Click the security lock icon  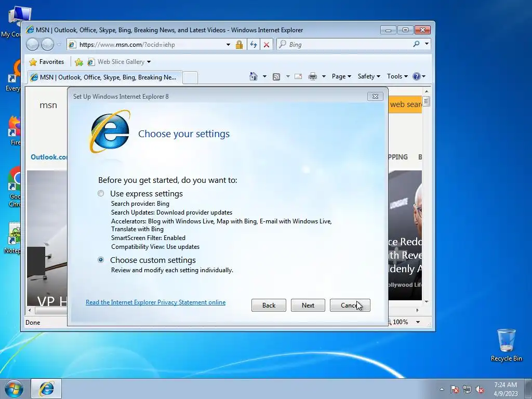coord(239,45)
